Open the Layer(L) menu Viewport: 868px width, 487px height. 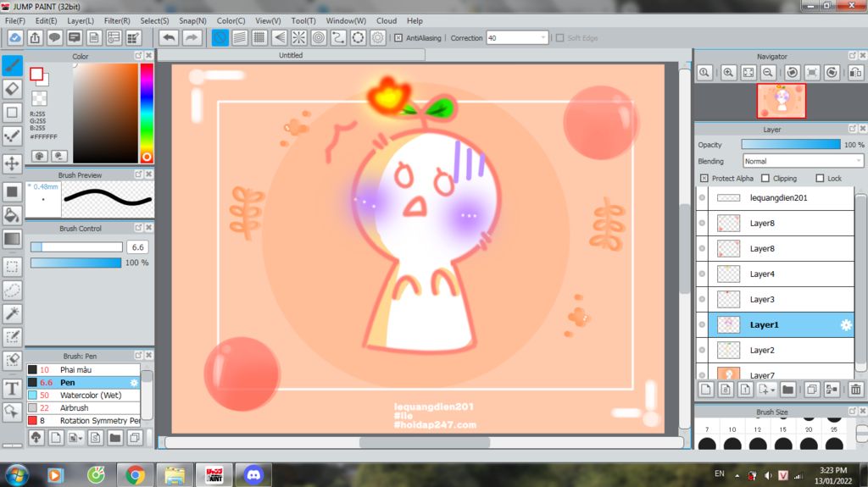coord(81,20)
